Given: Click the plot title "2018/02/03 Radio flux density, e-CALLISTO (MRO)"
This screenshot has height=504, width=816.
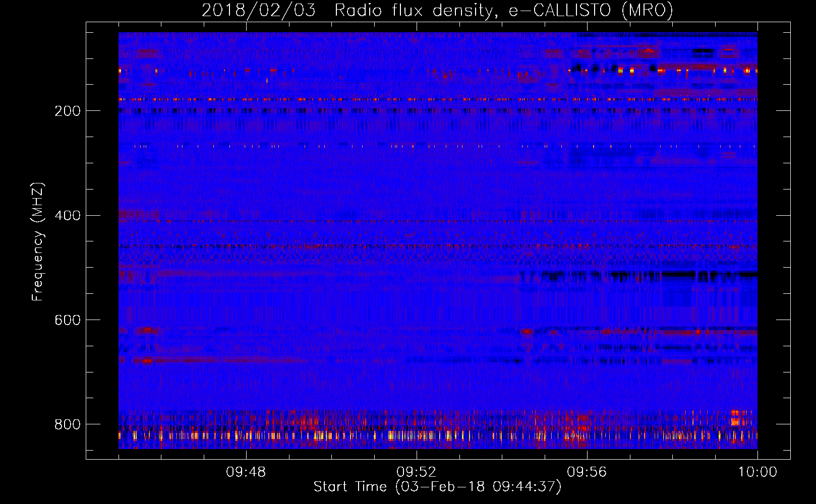Looking at the screenshot, I should [x=437, y=10].
